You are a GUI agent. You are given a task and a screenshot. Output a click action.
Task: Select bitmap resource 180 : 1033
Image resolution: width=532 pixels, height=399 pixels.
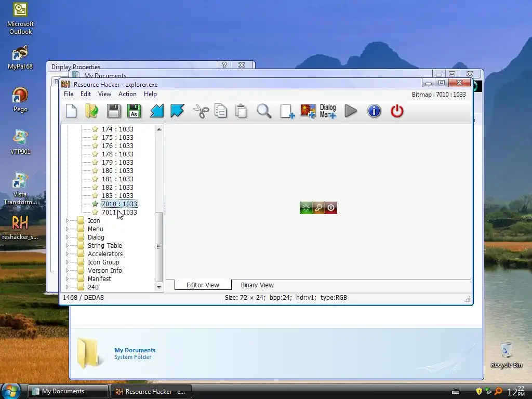pos(117,170)
